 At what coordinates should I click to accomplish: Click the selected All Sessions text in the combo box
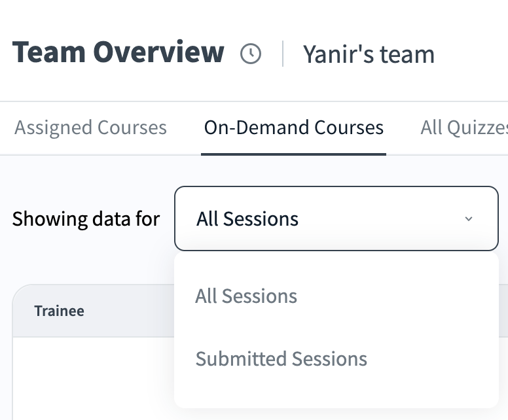[x=247, y=219]
